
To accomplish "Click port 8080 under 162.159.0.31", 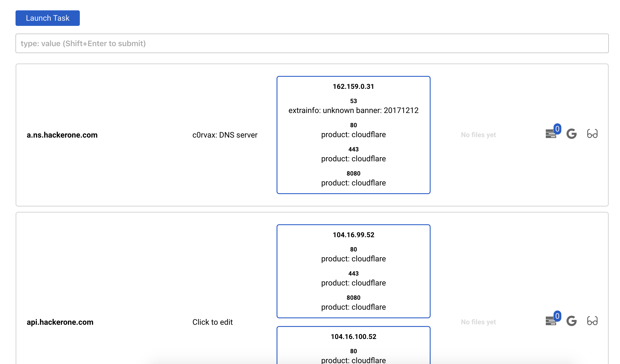I will coord(353,174).
